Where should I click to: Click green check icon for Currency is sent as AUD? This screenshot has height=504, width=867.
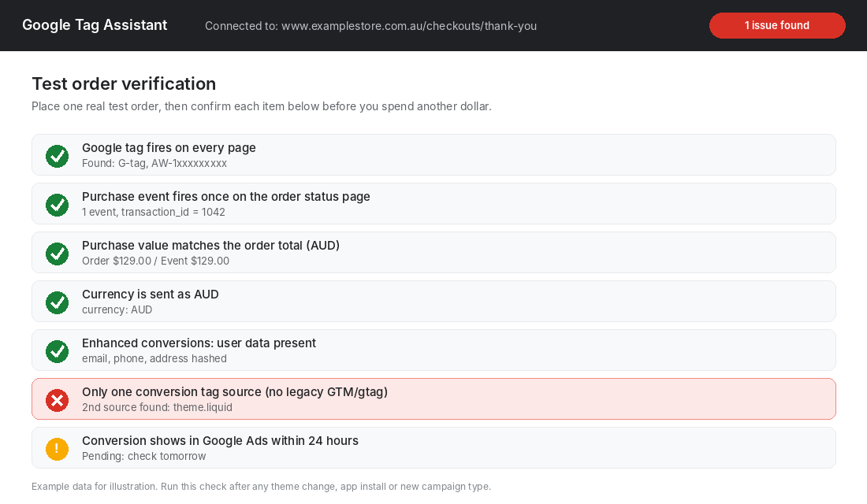coord(57,302)
